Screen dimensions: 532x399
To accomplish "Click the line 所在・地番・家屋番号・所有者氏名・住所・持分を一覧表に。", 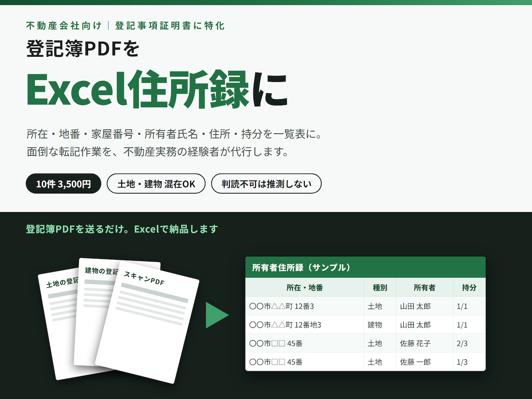I will tap(175, 134).
